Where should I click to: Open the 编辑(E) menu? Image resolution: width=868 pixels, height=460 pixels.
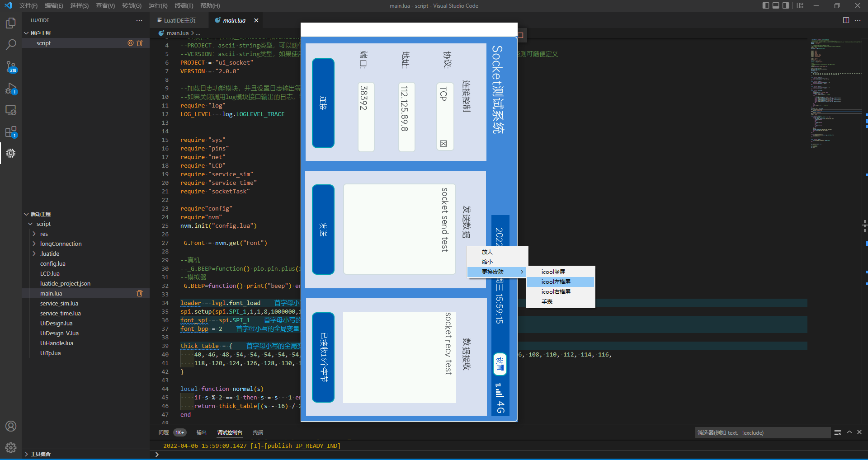coord(54,5)
